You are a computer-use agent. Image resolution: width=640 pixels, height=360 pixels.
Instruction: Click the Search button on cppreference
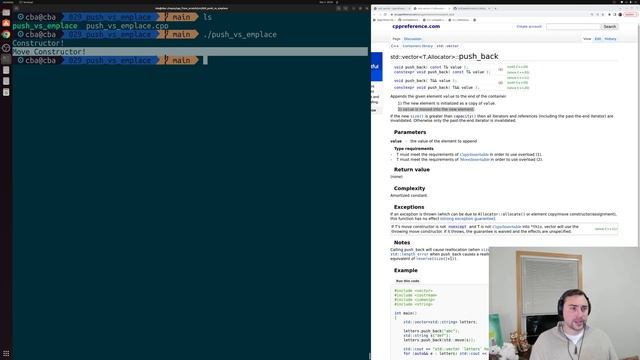[x=609, y=27]
